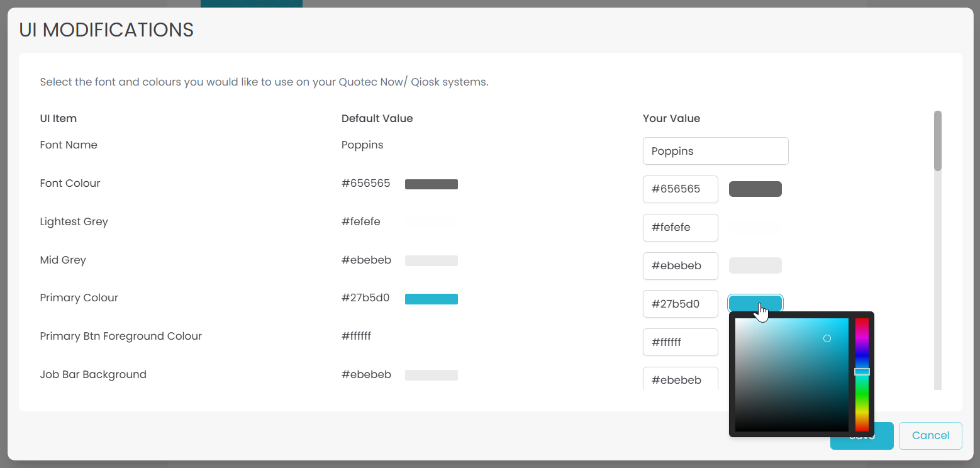
Task: Click the Mid Grey hex input
Action: (x=681, y=266)
